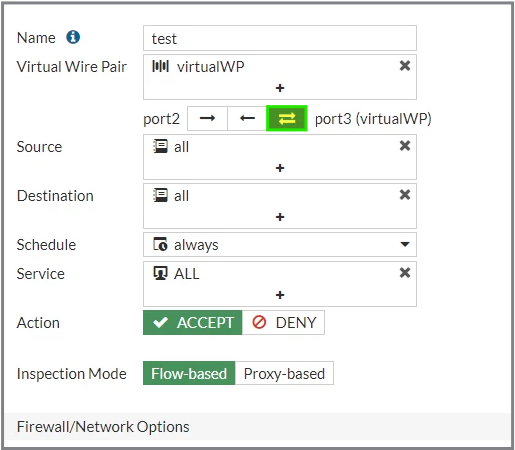
Task: Add a new Service entry
Action: [280, 295]
